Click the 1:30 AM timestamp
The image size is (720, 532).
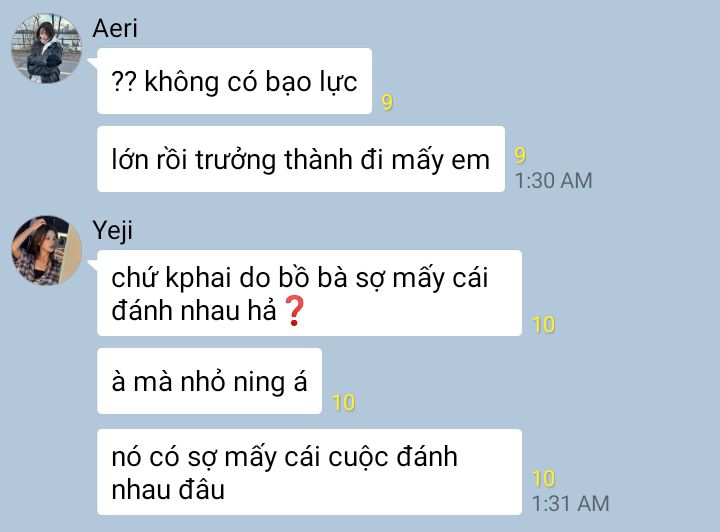pos(553,180)
